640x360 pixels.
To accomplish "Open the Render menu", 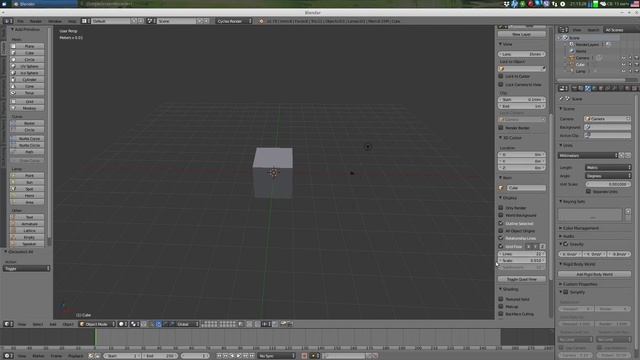I will 36,21.
